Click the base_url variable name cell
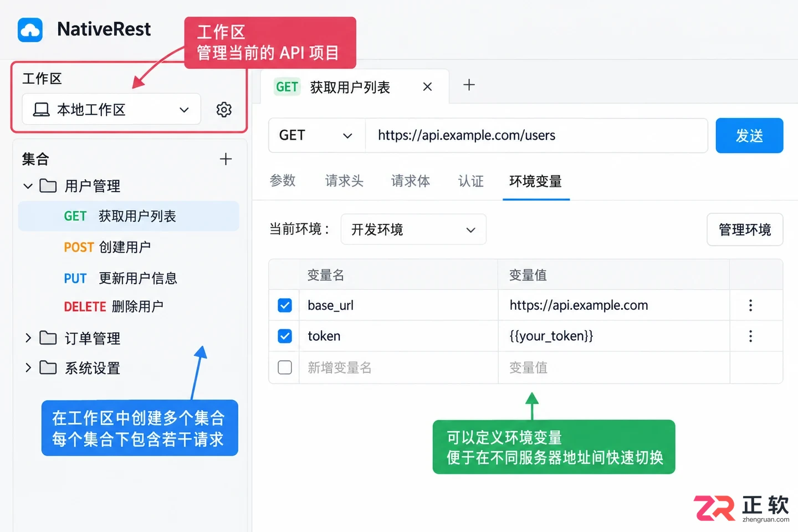798x532 pixels. point(398,305)
